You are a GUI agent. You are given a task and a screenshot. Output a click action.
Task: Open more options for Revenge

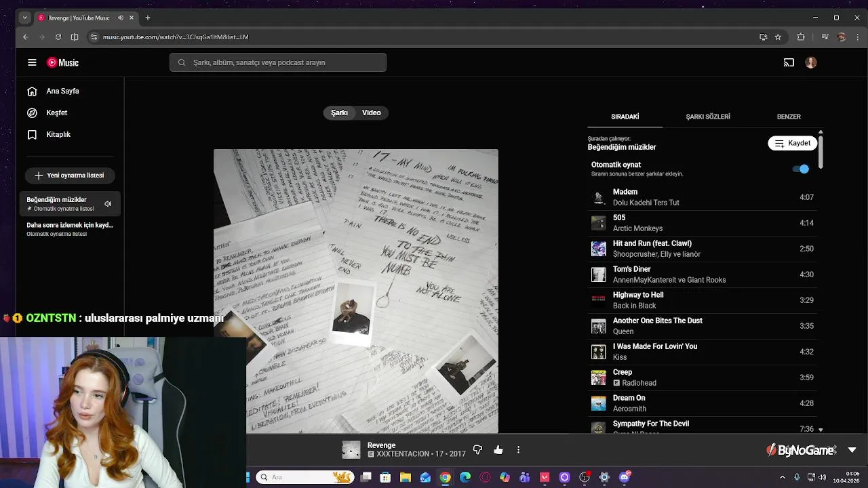[518, 449]
